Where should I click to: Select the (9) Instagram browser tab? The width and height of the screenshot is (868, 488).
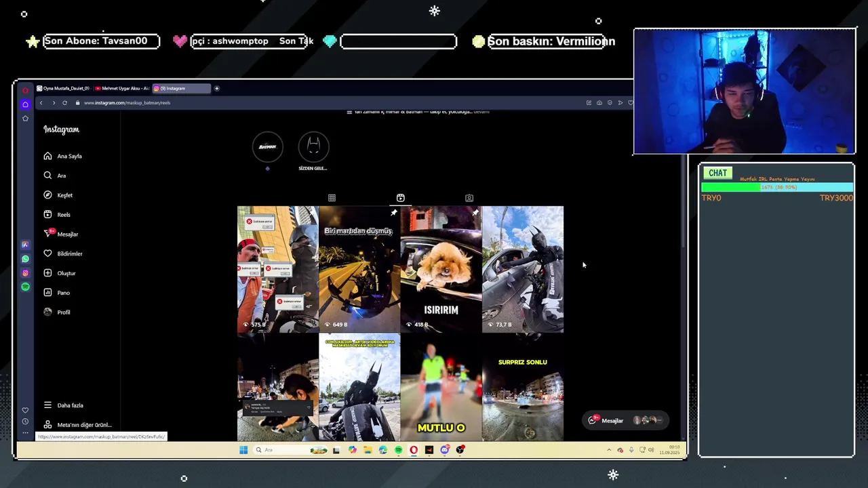(x=180, y=88)
